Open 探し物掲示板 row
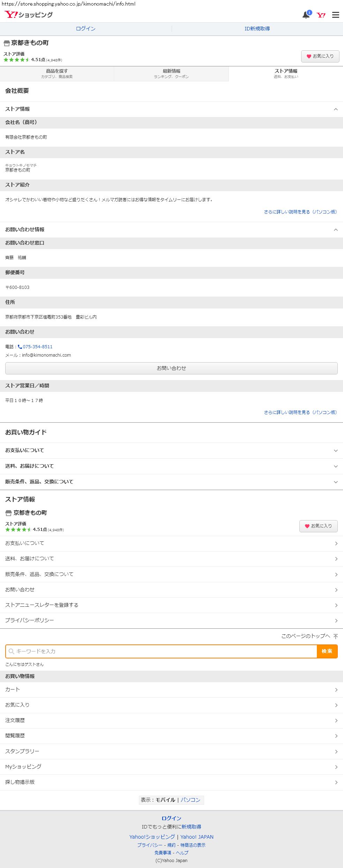343x868 pixels. (171, 782)
